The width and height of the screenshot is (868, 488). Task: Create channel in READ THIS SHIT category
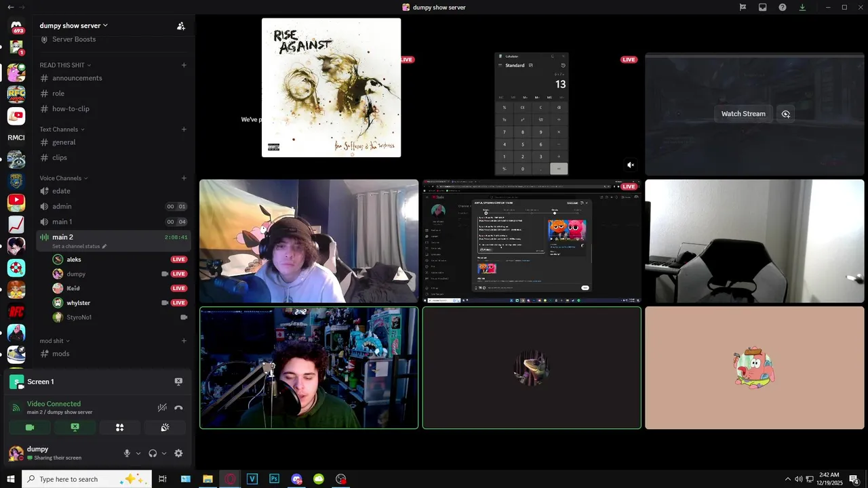(x=184, y=65)
